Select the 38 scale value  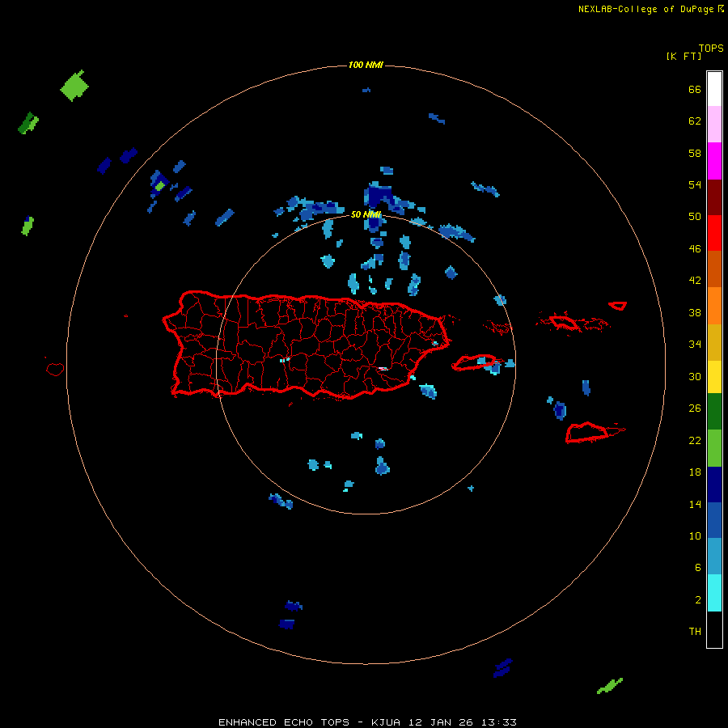pos(695,312)
